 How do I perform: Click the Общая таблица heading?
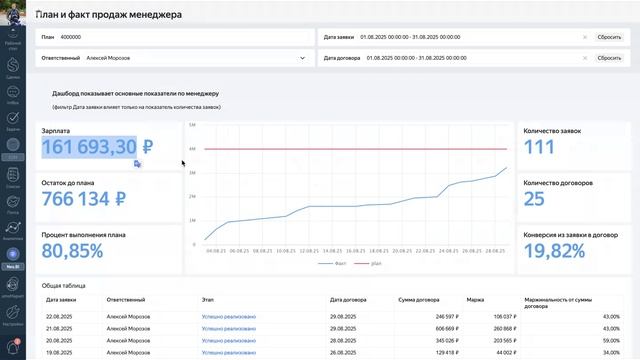(x=64, y=286)
